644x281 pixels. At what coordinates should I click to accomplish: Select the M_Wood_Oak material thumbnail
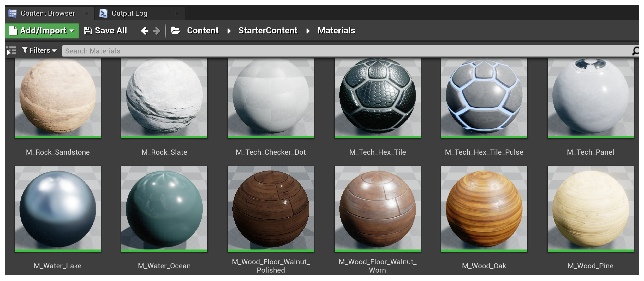tap(484, 208)
